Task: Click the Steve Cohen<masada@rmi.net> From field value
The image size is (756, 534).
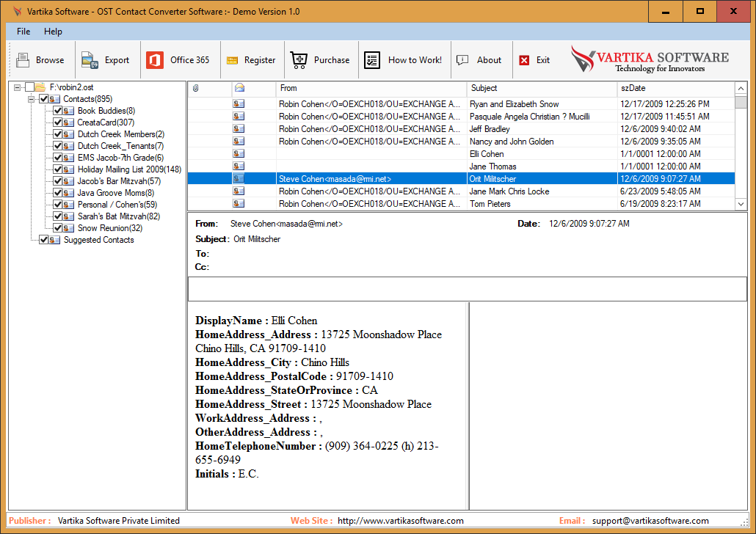Action: pos(286,224)
